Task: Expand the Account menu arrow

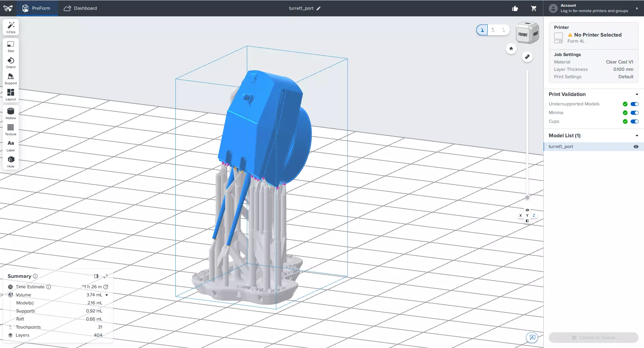Action: [637, 8]
